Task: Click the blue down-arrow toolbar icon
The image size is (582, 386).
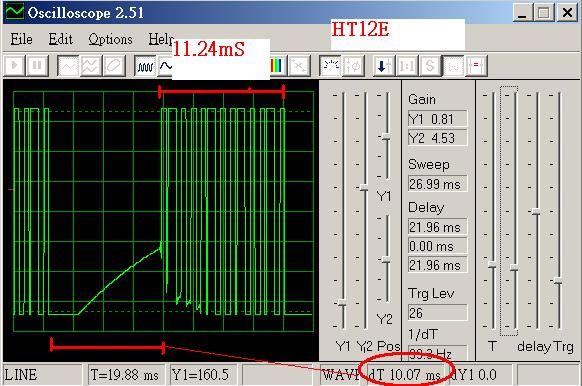Action: pos(384,66)
